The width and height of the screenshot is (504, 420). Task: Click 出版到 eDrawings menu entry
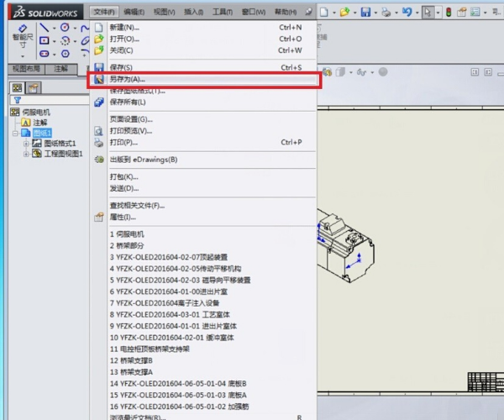[x=143, y=159]
